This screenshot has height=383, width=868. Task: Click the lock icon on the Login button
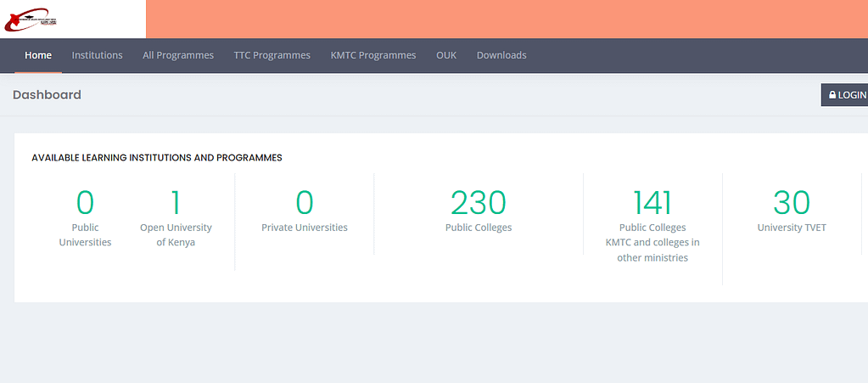[x=832, y=95]
